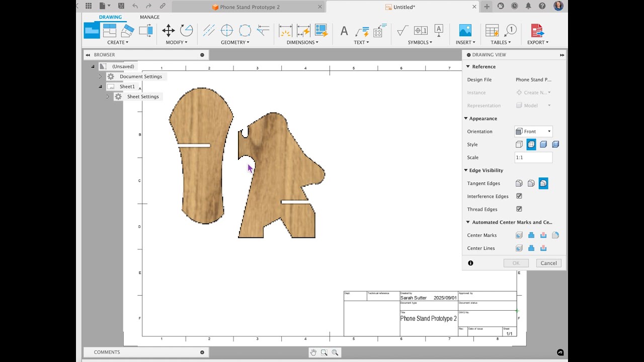Click the Cancel button

point(548,263)
